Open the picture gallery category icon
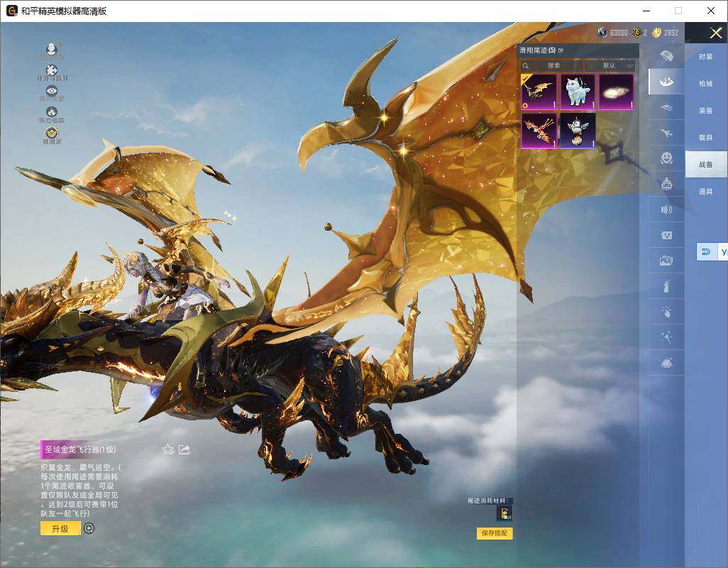The height and width of the screenshot is (568, 728). click(666, 261)
